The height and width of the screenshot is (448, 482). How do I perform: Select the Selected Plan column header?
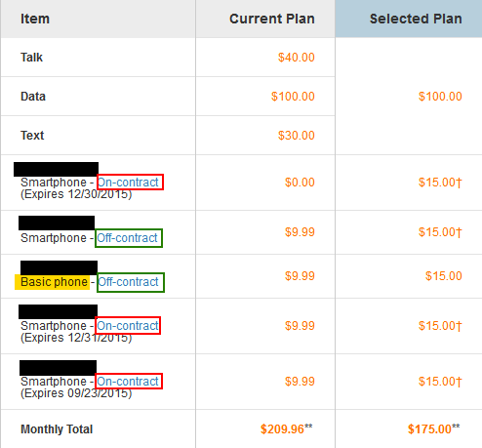(x=416, y=19)
